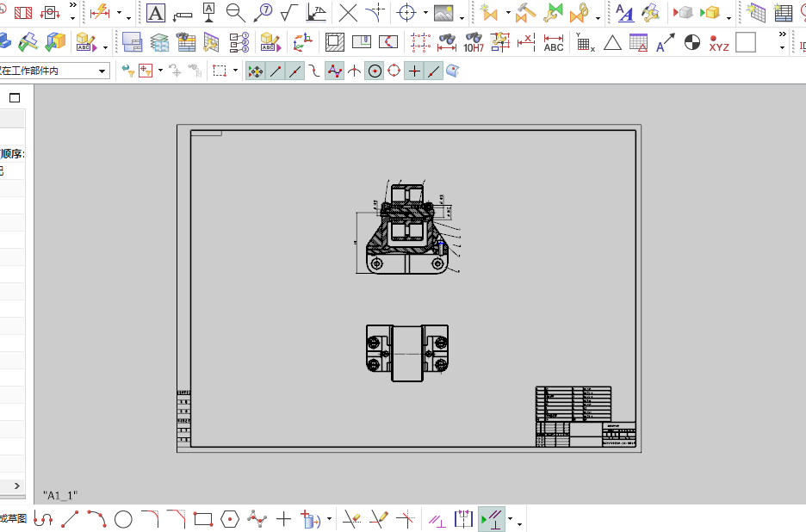The image size is (806, 532).
Task: Toggle Arc Center snapping
Action: tap(375, 71)
